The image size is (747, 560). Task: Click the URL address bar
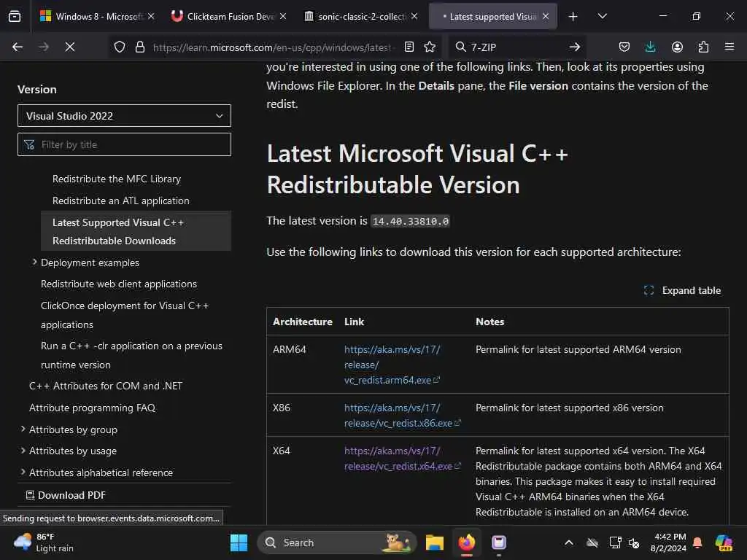tap(273, 47)
